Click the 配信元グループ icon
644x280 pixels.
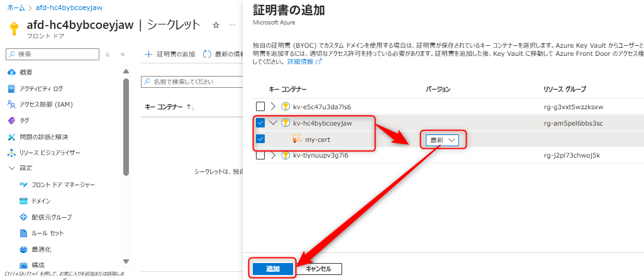click(23, 217)
